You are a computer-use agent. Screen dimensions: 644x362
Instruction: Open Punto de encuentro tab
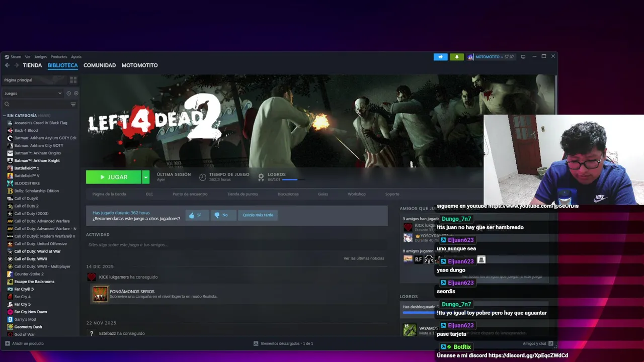click(190, 194)
